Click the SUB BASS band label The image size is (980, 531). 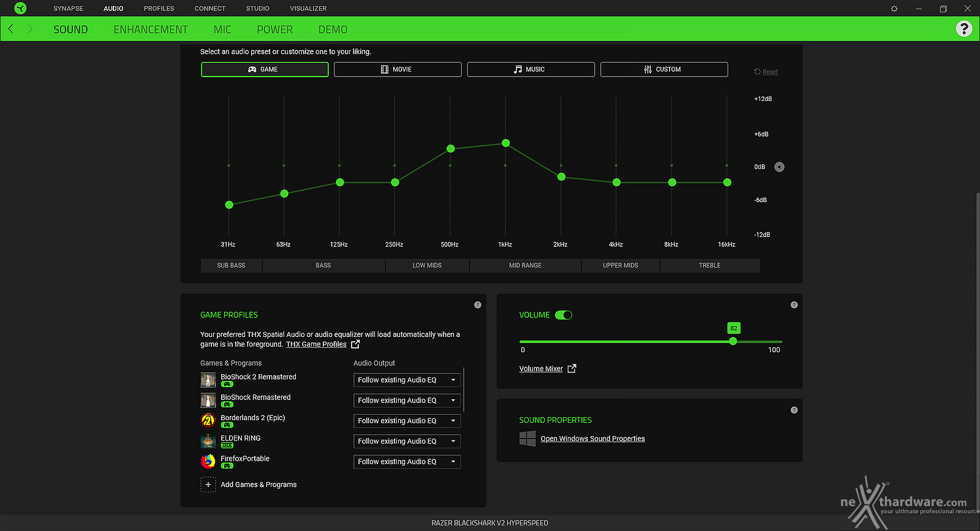click(231, 265)
